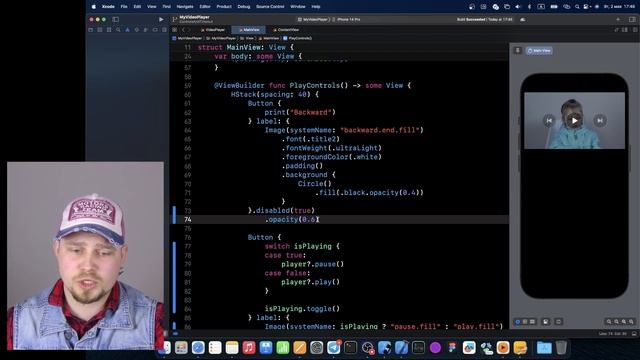Image resolution: width=640 pixels, height=360 pixels.
Task: Toggle the debug area button at the bottom
Action: 634,334
